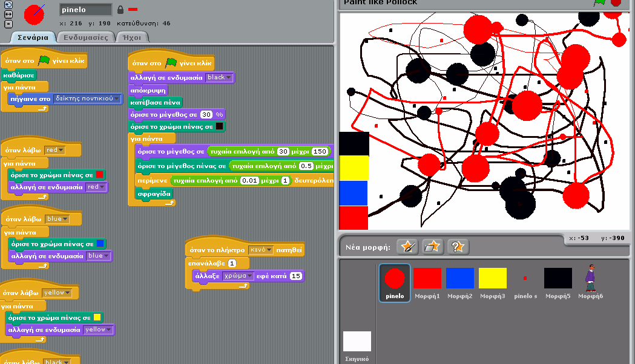Click the wait random maximum value 1
Screen dimensions: 635x364
(x=285, y=180)
